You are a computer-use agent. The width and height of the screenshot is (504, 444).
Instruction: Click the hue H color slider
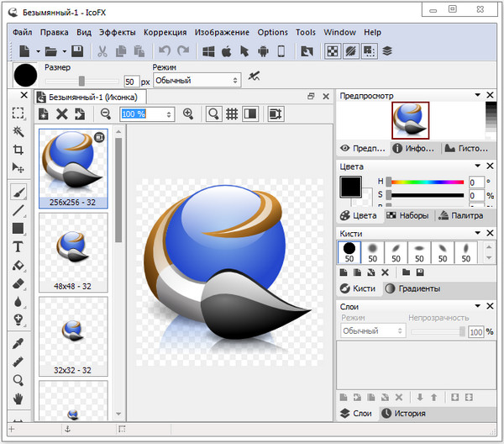click(425, 182)
